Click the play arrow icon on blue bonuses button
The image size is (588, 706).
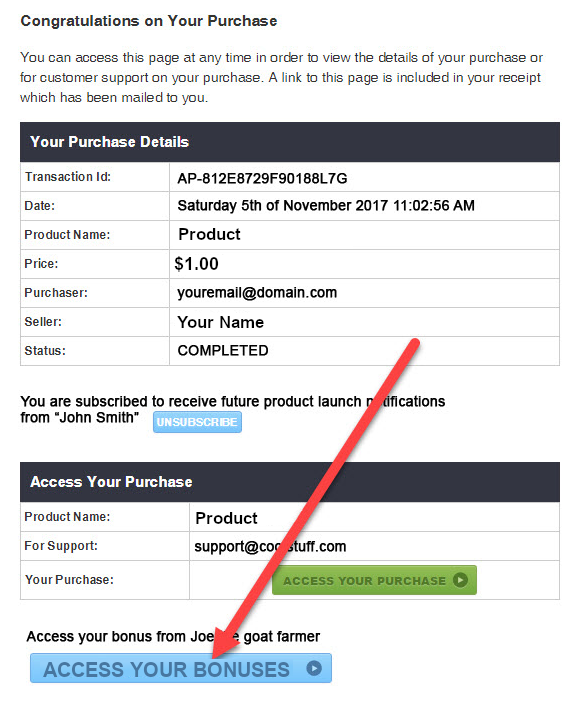coord(314,668)
